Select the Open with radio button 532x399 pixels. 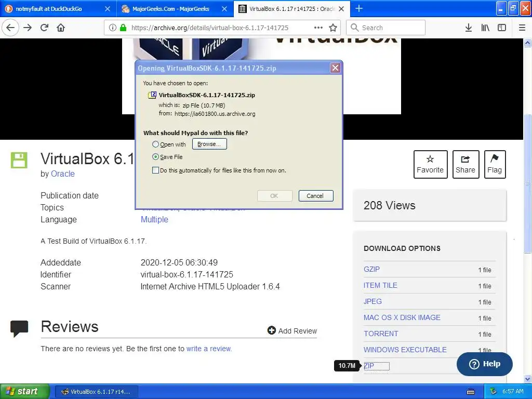155,144
